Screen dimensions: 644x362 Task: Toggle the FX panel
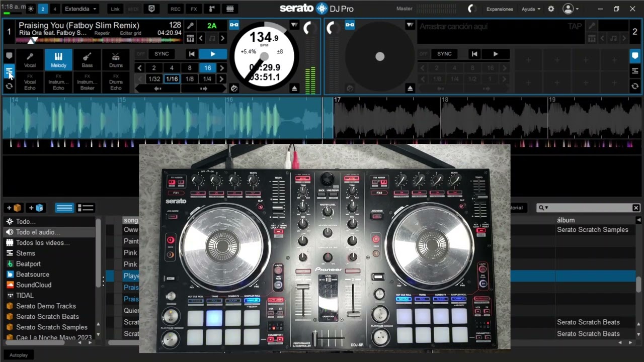click(x=194, y=9)
